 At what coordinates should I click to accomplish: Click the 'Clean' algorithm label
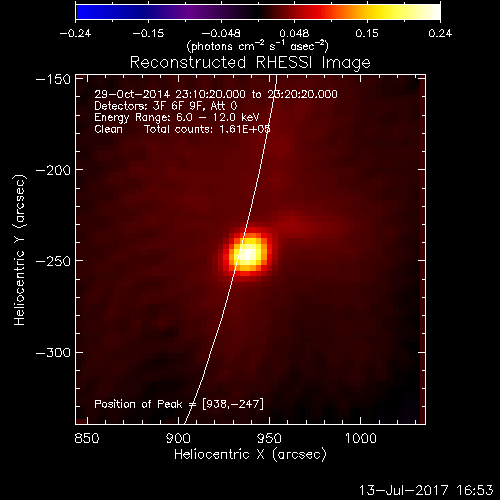(108, 129)
